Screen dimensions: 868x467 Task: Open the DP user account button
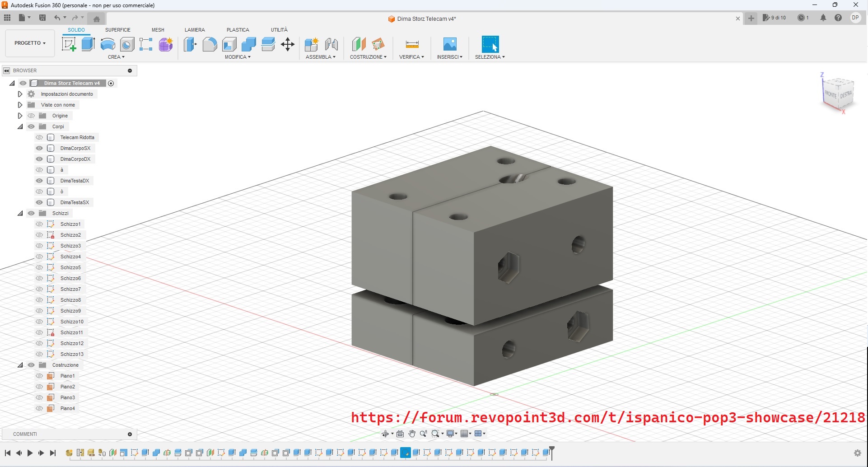click(855, 18)
